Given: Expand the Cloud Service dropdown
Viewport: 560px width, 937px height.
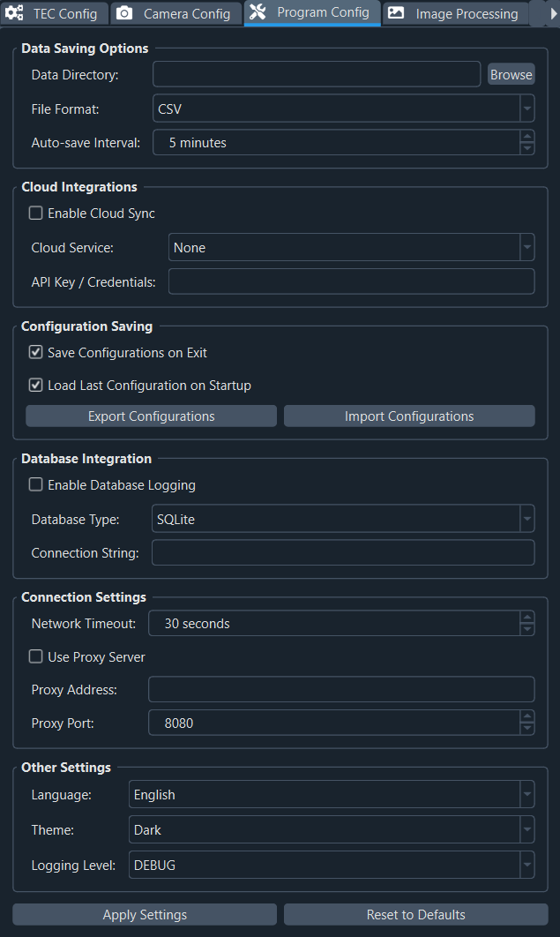Looking at the screenshot, I should click(x=351, y=247).
